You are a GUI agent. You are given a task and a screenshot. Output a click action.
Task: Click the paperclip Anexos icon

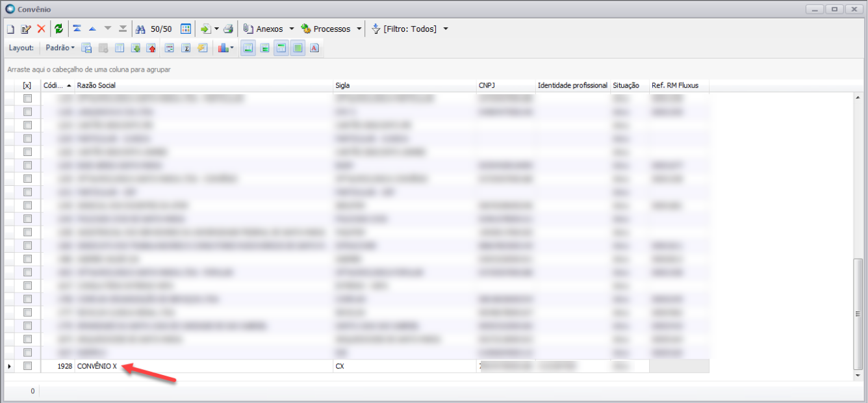[x=248, y=29]
